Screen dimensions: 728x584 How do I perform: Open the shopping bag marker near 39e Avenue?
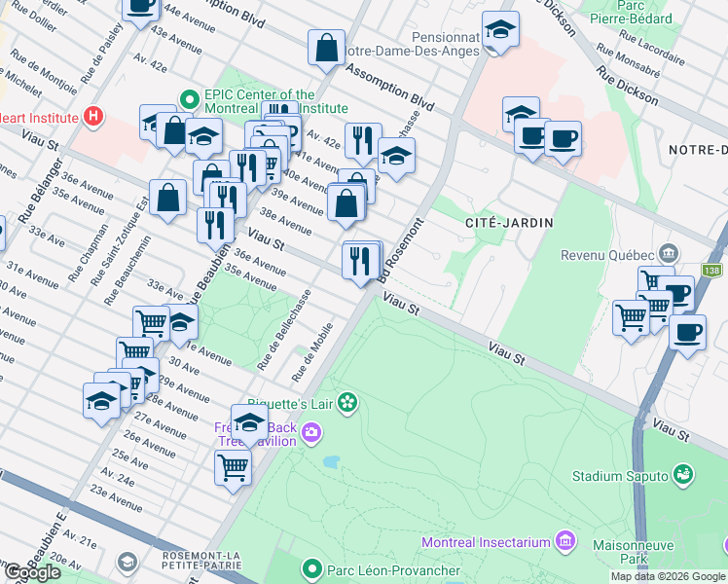[x=346, y=203]
